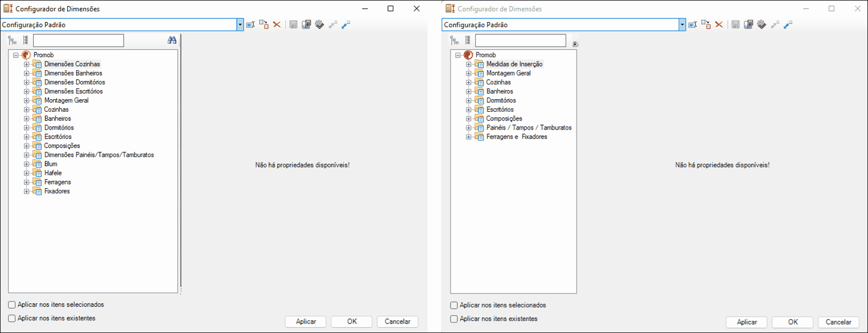Click search text field in right window
The image size is (868, 333).
tap(521, 40)
